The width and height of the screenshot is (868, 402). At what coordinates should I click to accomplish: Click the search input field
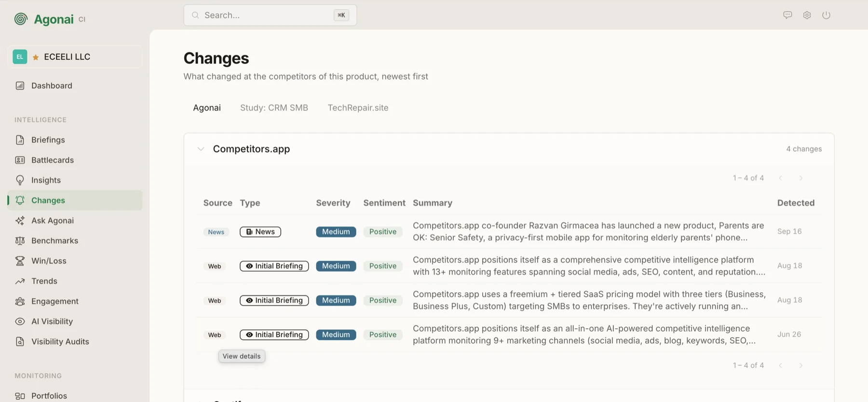point(270,15)
